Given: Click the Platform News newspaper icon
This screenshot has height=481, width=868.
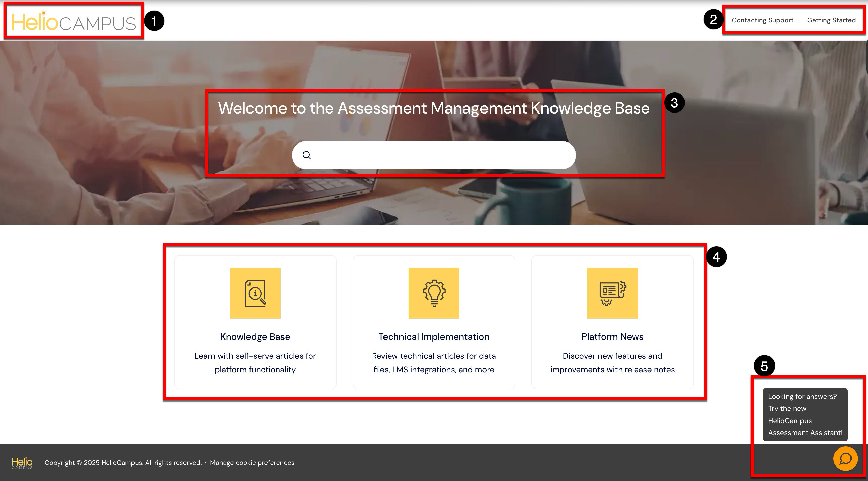Looking at the screenshot, I should (x=612, y=293).
